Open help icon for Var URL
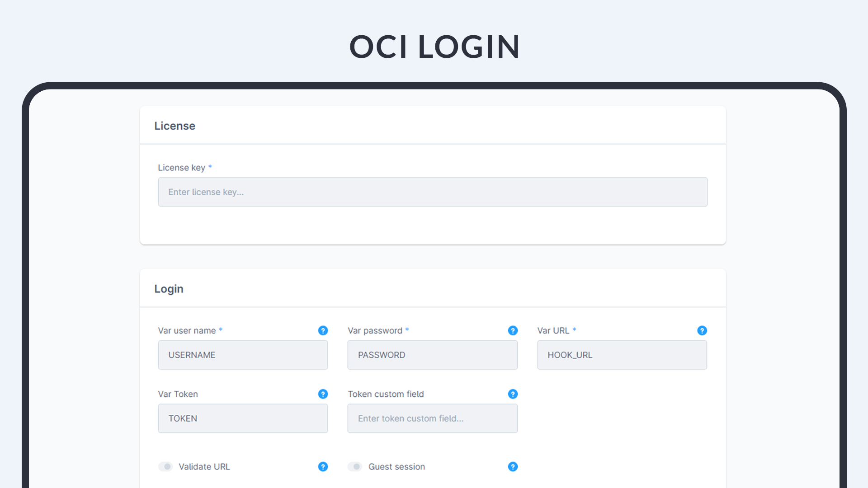868x488 pixels. (702, 330)
